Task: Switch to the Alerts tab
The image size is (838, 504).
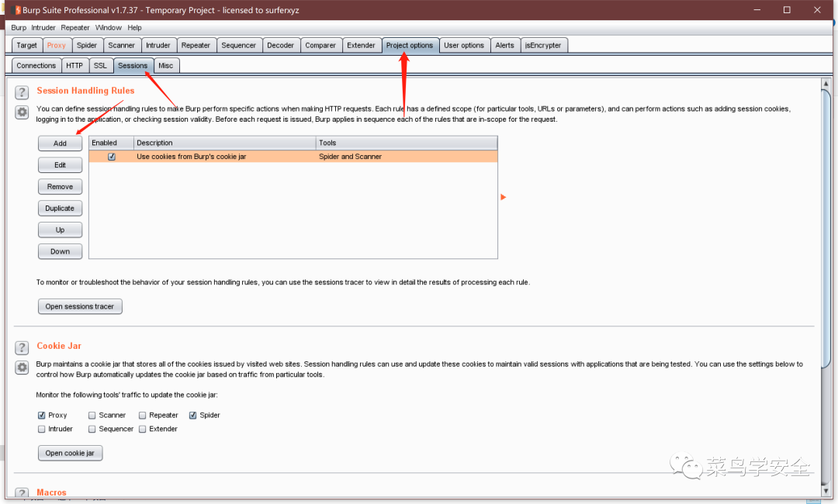Action: click(x=504, y=46)
